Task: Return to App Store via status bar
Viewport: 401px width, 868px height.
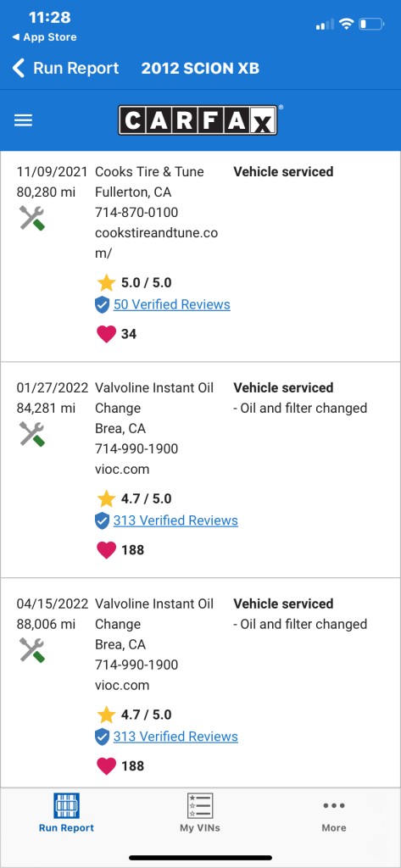Action: point(44,37)
